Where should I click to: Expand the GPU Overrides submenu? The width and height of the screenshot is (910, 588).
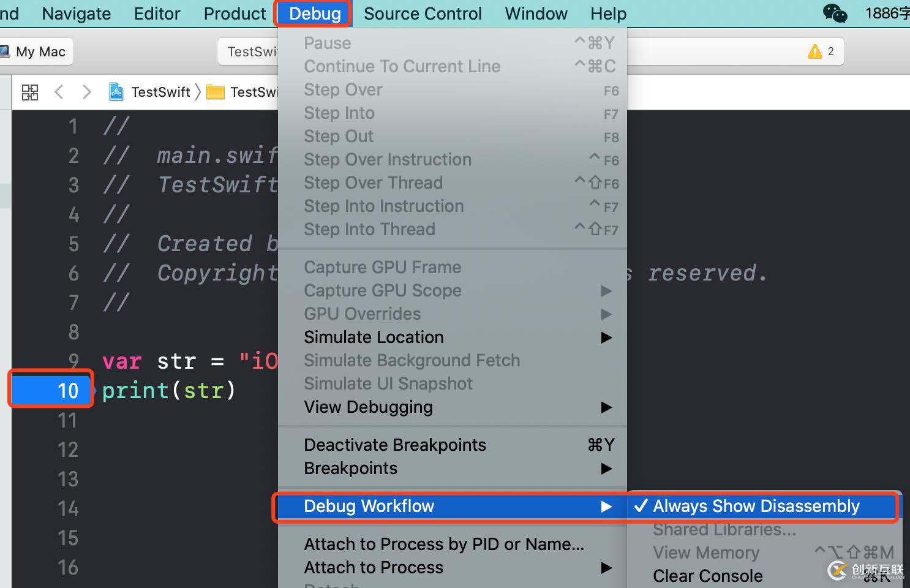[x=453, y=314]
